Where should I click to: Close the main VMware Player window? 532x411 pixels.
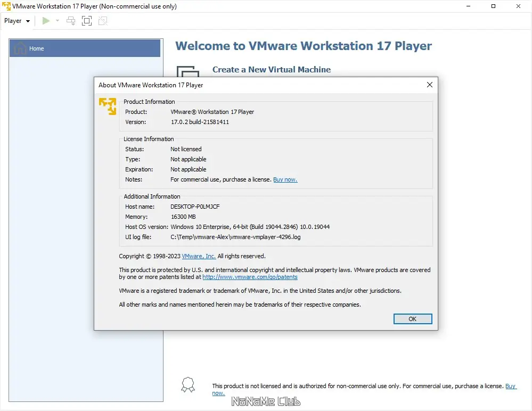pyautogui.click(x=519, y=6)
